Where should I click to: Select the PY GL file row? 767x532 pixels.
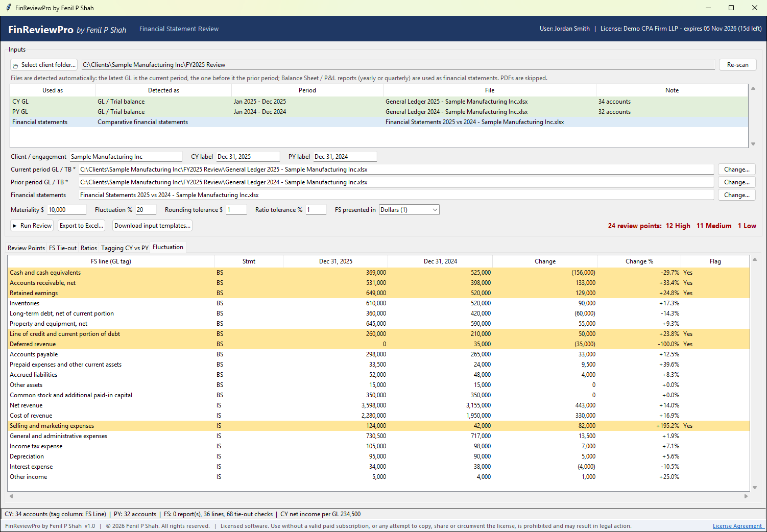pyautogui.click(x=379, y=112)
